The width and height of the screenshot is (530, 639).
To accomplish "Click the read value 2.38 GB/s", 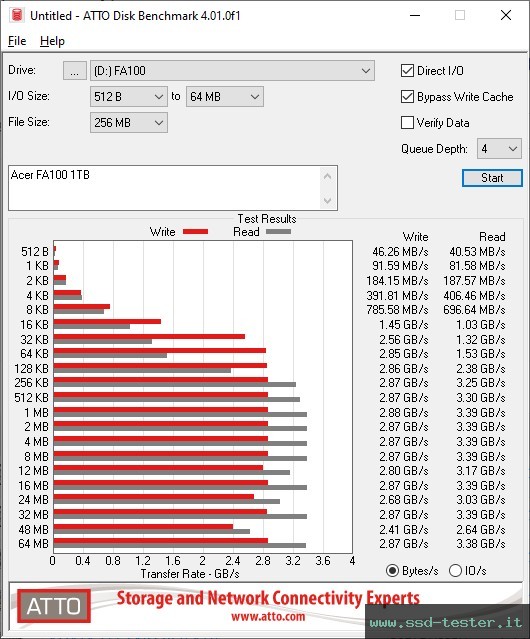I will point(481,368).
